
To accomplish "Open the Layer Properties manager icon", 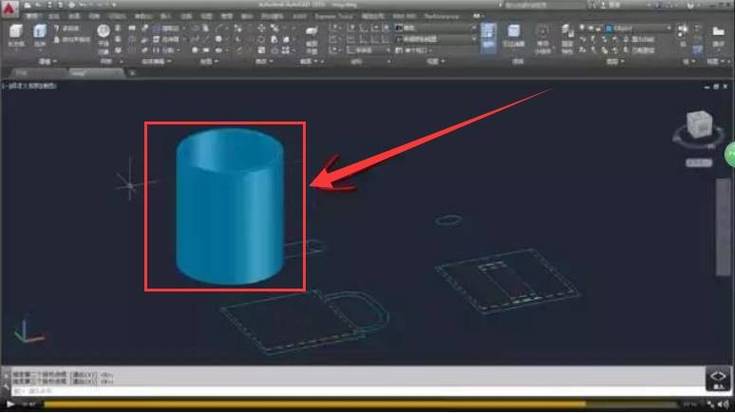I will [x=567, y=38].
